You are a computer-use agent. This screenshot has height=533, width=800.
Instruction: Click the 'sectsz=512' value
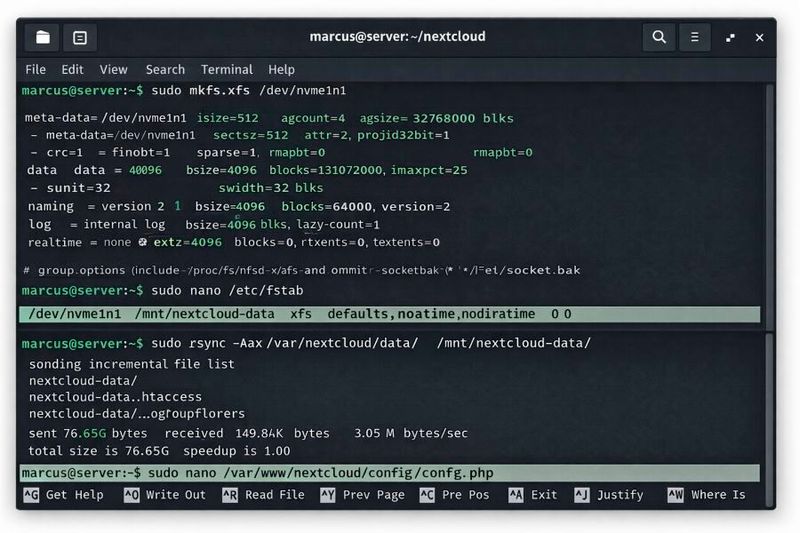click(x=251, y=135)
